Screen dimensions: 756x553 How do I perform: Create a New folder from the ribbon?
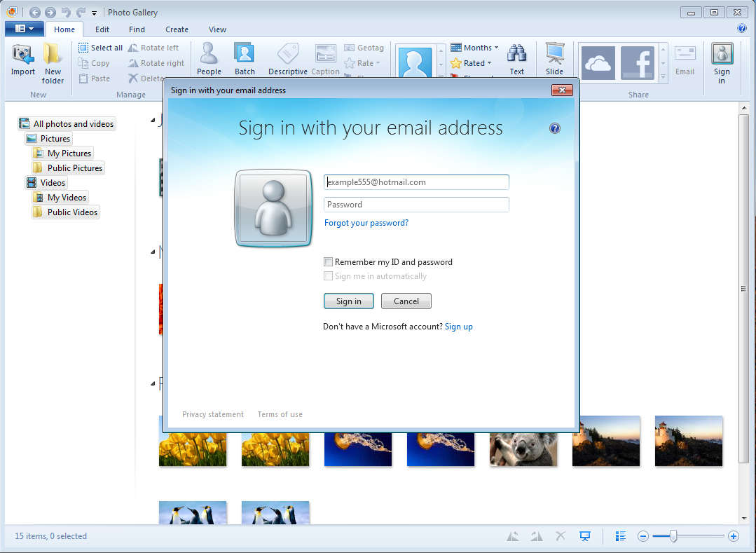[x=53, y=55]
